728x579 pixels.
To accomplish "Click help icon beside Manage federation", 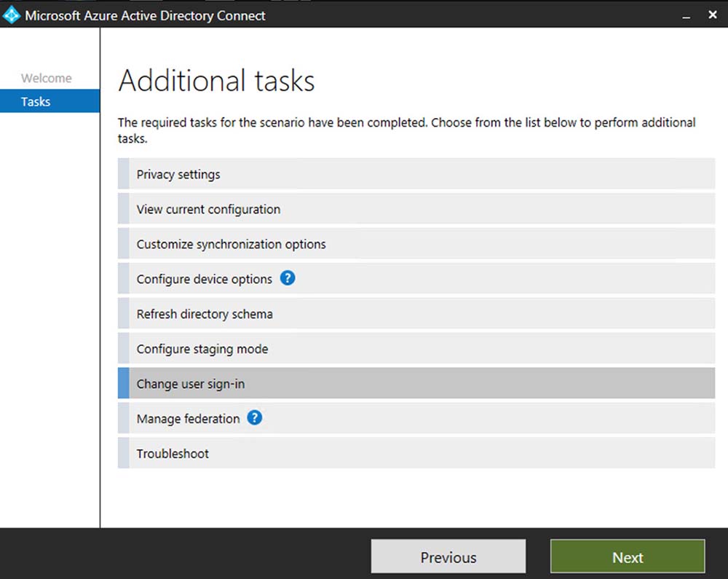I will [x=255, y=418].
